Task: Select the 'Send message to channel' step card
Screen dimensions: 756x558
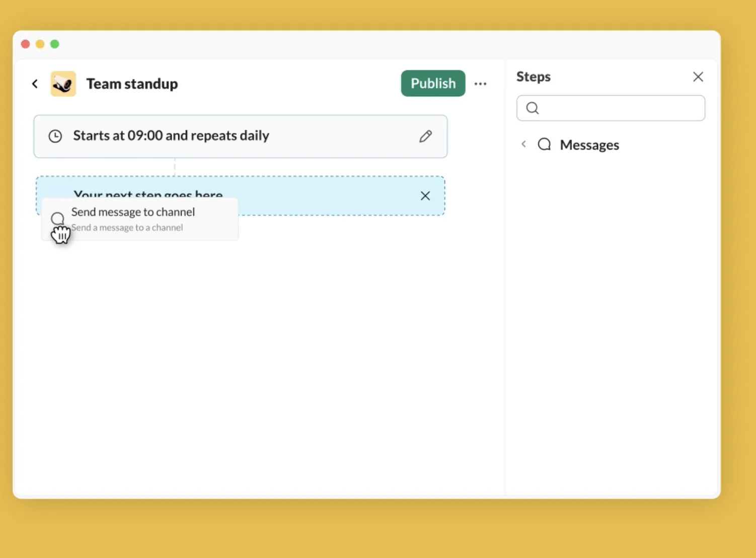Action: click(x=140, y=219)
